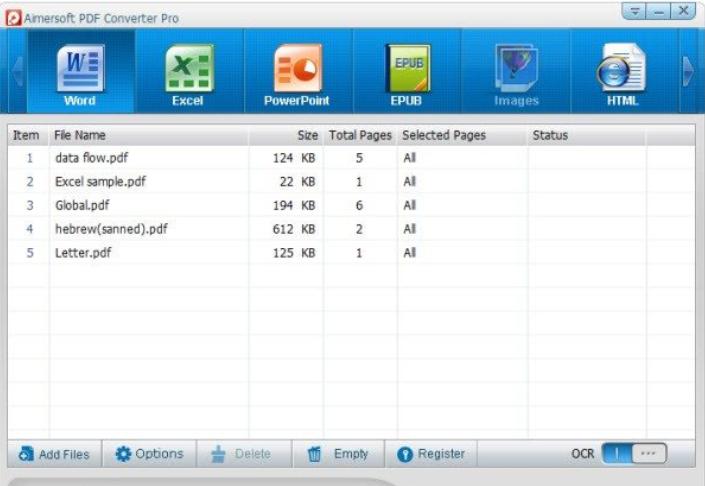Click item number 4 cell

[x=30, y=229]
